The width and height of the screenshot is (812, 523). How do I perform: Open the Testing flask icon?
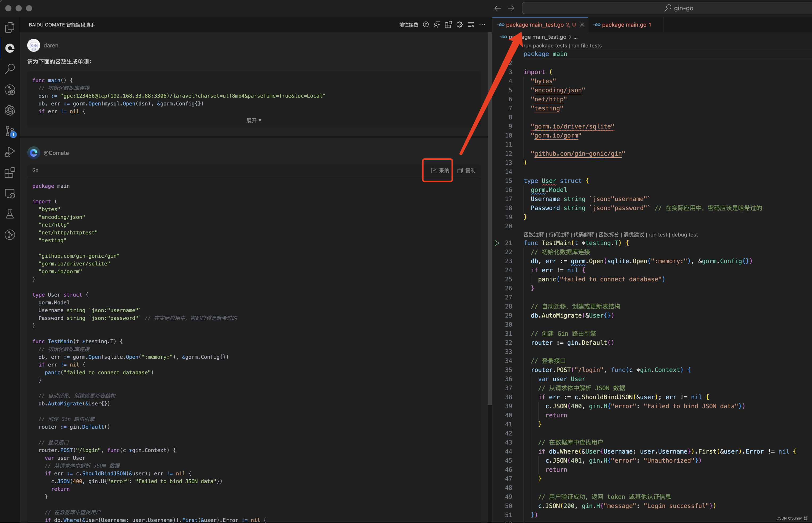coord(10,214)
